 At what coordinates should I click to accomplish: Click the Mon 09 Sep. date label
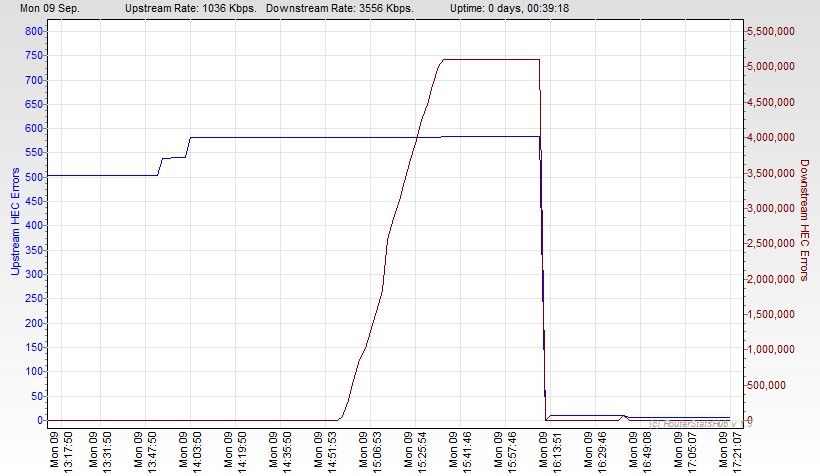point(50,8)
